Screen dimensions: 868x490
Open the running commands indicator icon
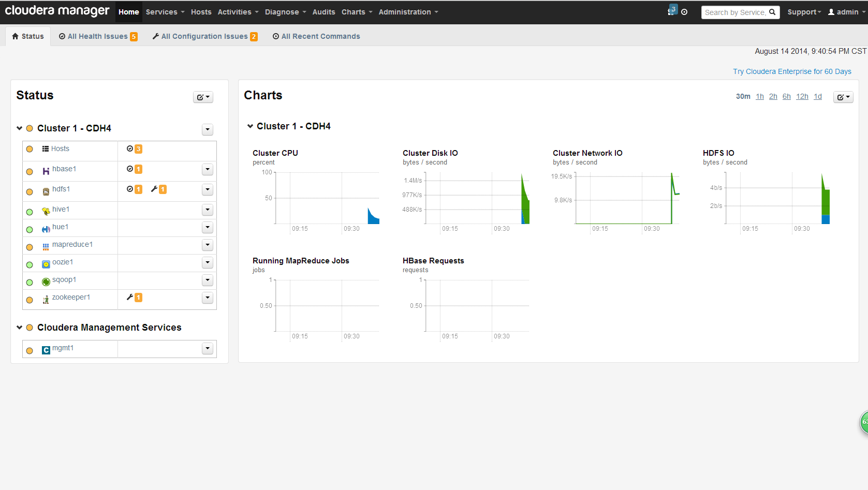click(672, 10)
